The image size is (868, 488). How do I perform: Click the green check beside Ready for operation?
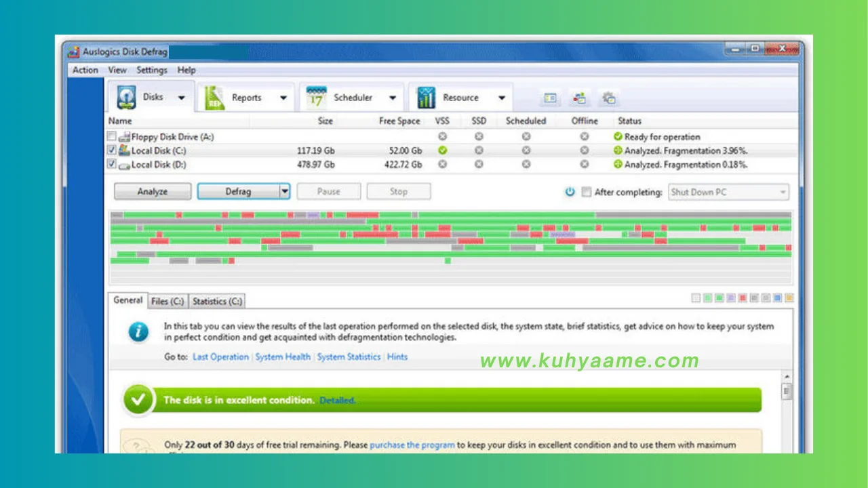pyautogui.click(x=618, y=137)
